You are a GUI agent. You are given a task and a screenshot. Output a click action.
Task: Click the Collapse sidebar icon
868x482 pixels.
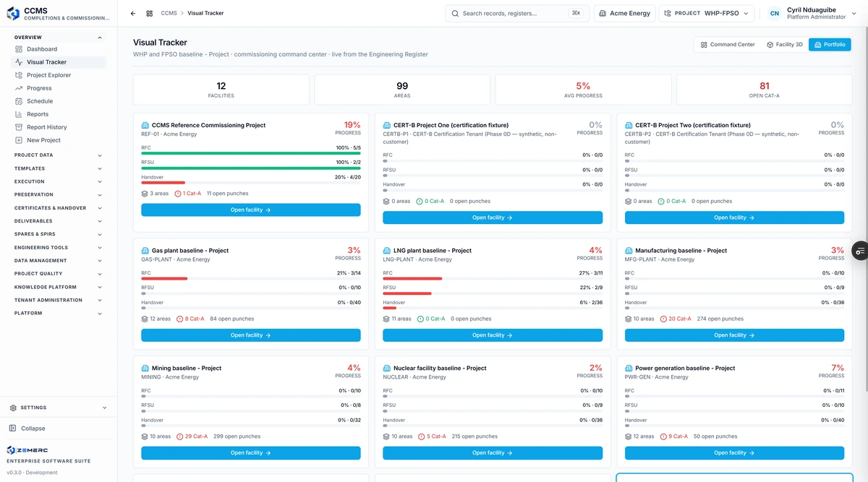[x=13, y=429]
